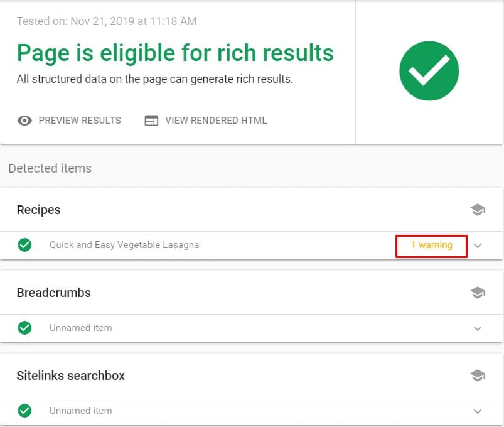Click the eye icon for Preview Results
Screen dimensions: 504x427
[x=24, y=121]
